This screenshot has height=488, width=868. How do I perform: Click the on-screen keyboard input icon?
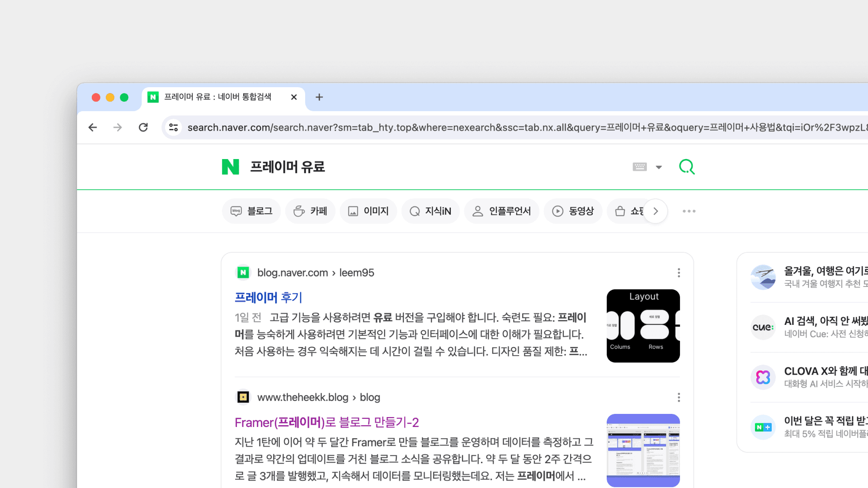coord(639,167)
